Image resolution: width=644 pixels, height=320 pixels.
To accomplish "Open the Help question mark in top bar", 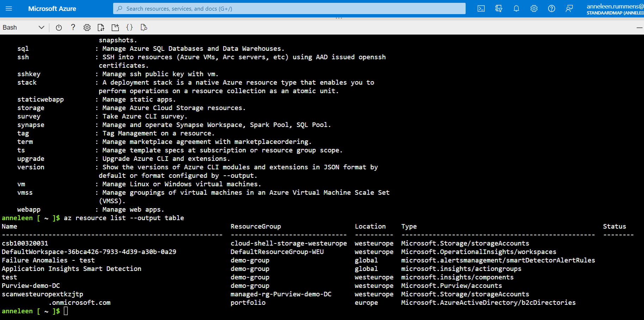I will click(x=552, y=8).
